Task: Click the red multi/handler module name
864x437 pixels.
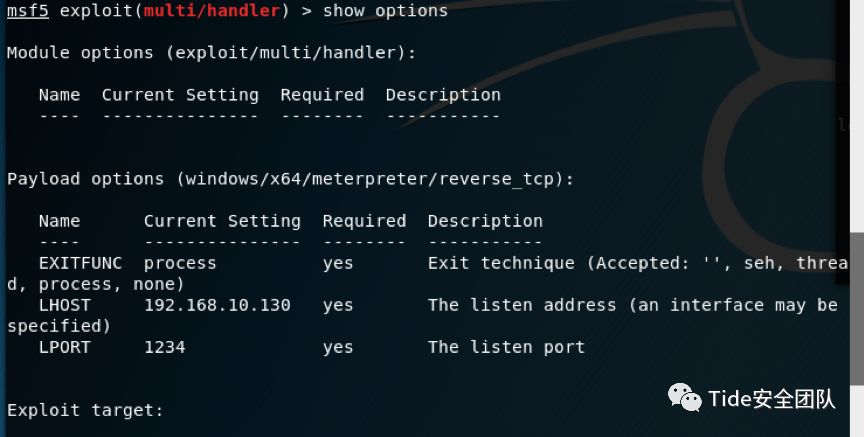Action: pyautogui.click(x=212, y=10)
